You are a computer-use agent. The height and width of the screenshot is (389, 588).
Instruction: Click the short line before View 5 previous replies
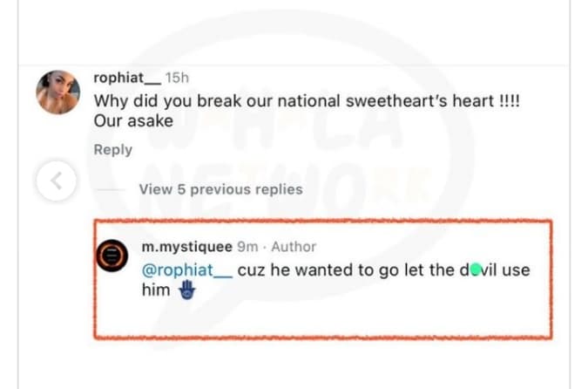[x=111, y=189]
